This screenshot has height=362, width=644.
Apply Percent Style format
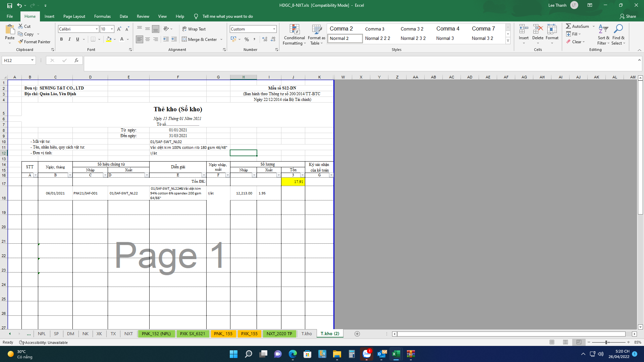[x=247, y=39]
